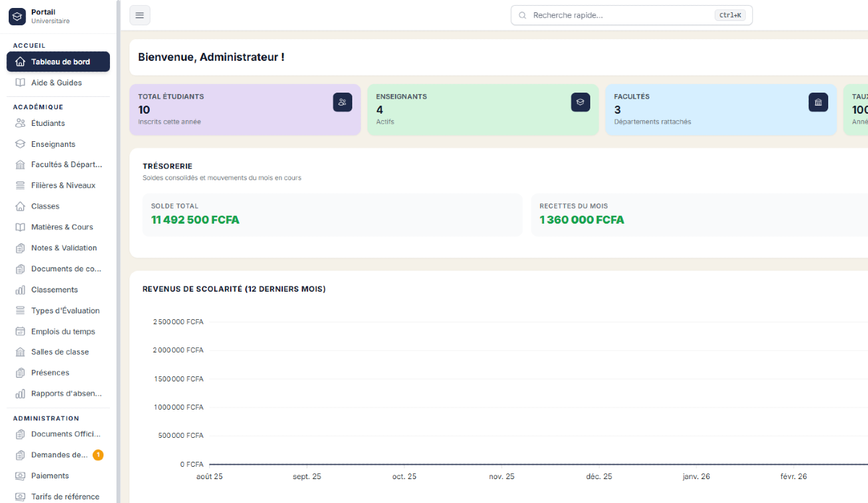Screen dimensions: 868x503
Task: Click the Facultés count 3
Action: [617, 109]
